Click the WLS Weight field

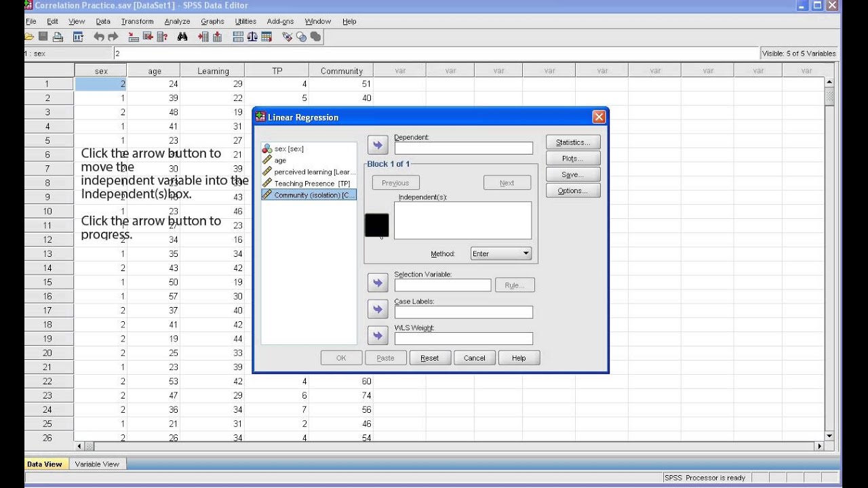464,338
